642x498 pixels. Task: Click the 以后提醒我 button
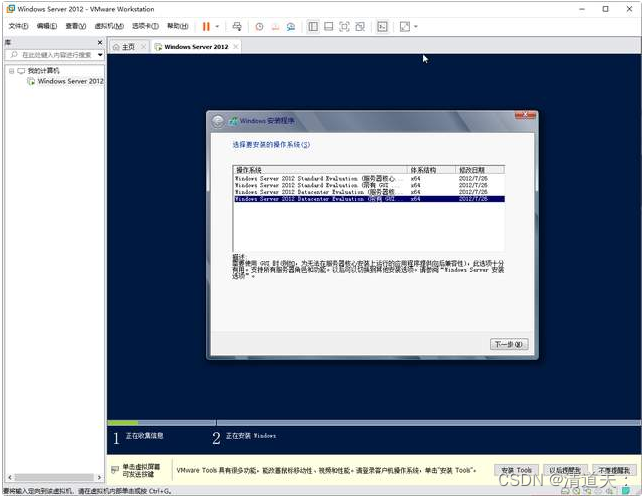[565, 470]
